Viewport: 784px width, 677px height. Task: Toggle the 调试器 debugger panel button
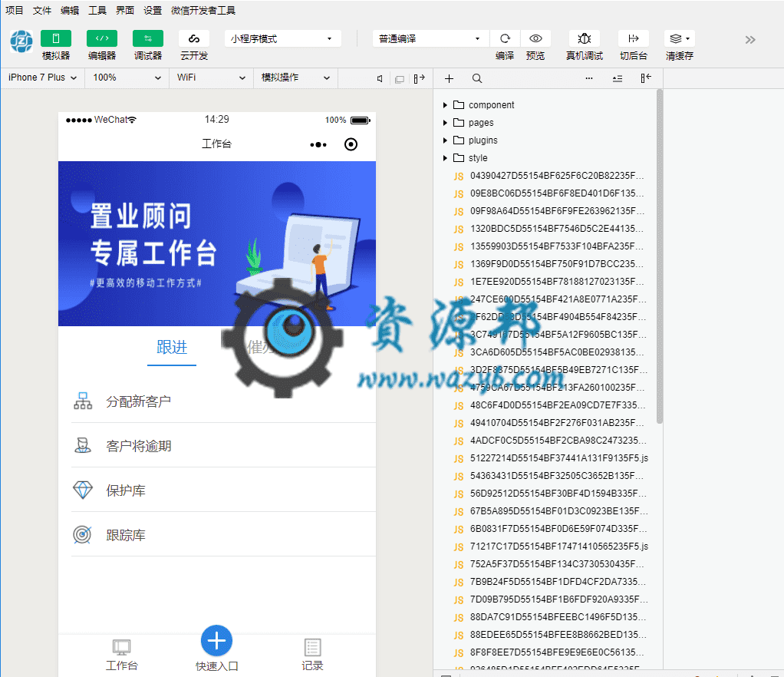pyautogui.click(x=147, y=38)
